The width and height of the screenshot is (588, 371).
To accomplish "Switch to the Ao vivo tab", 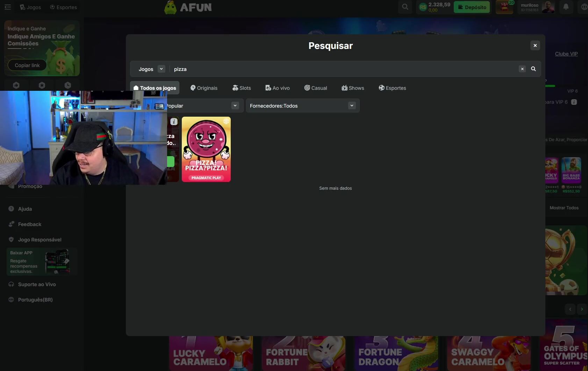I will point(278,88).
